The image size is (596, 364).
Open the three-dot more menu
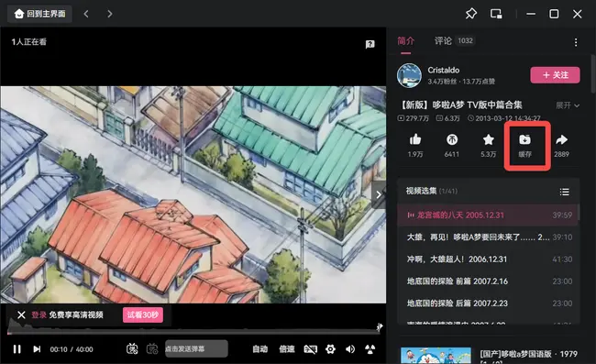pos(576,42)
